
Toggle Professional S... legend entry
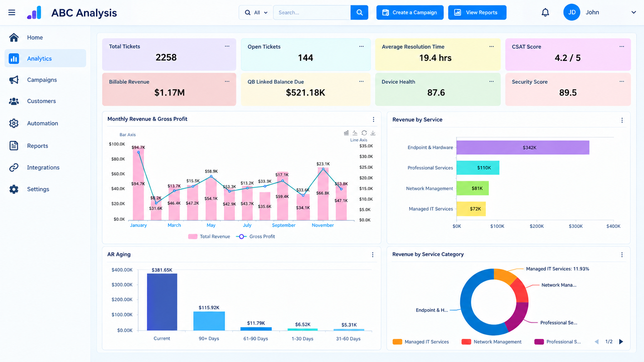click(558, 342)
